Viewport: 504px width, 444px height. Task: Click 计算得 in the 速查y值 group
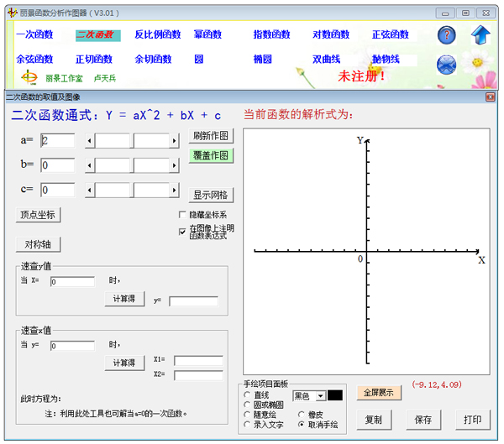(x=124, y=299)
